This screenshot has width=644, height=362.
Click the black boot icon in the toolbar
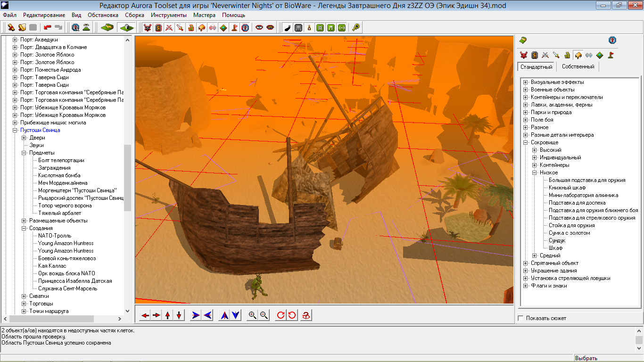288,28
